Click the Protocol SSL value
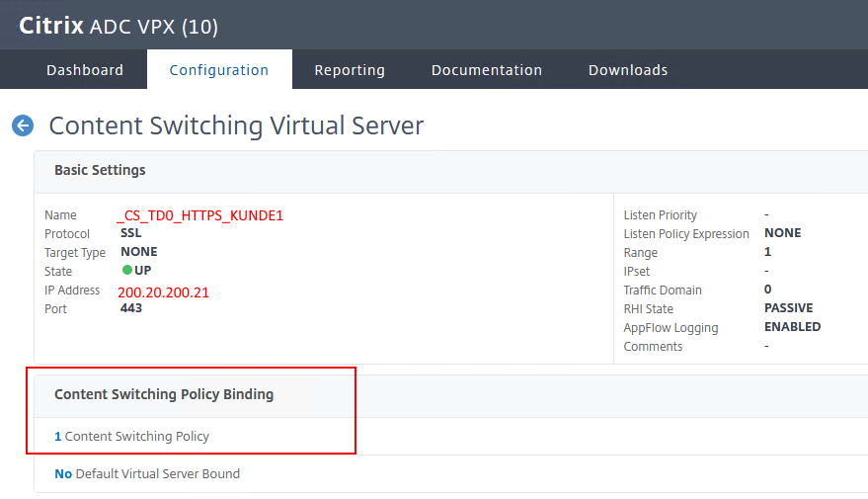This screenshot has height=499, width=868. click(130, 233)
